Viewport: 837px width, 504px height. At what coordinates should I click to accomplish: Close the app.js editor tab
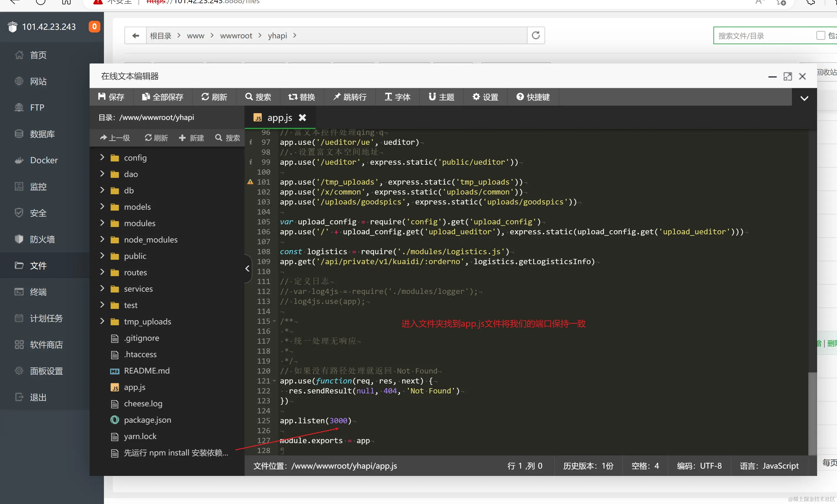[x=302, y=117]
